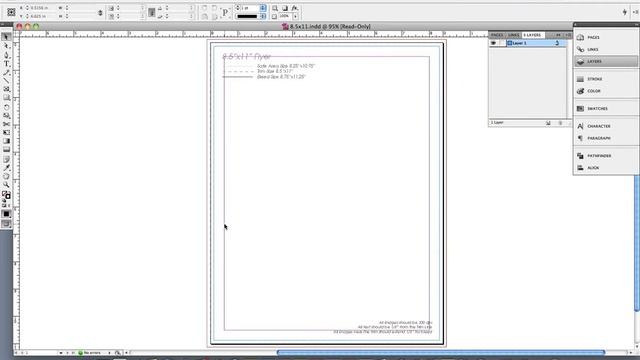Select the Free Transform tool
This screenshot has width=640, height=360.
point(6,132)
